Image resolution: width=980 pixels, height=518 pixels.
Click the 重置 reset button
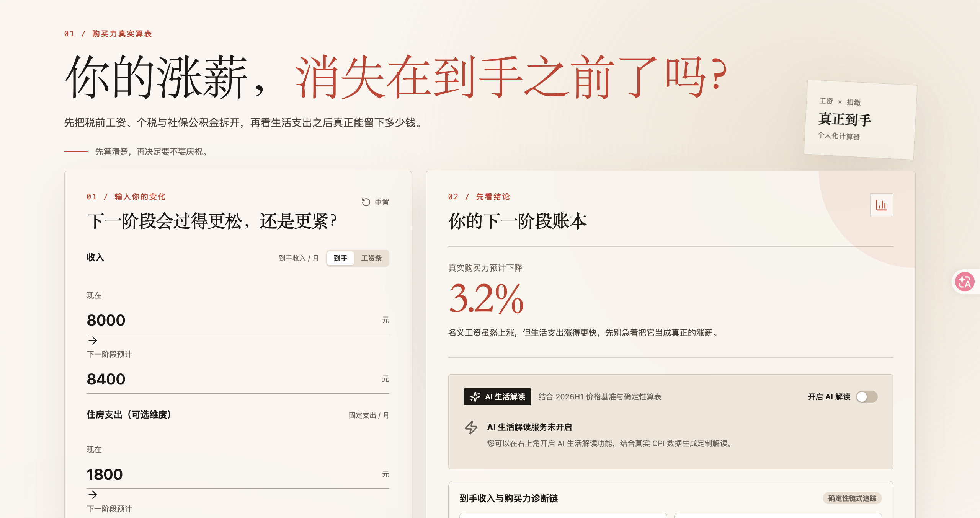pos(376,202)
